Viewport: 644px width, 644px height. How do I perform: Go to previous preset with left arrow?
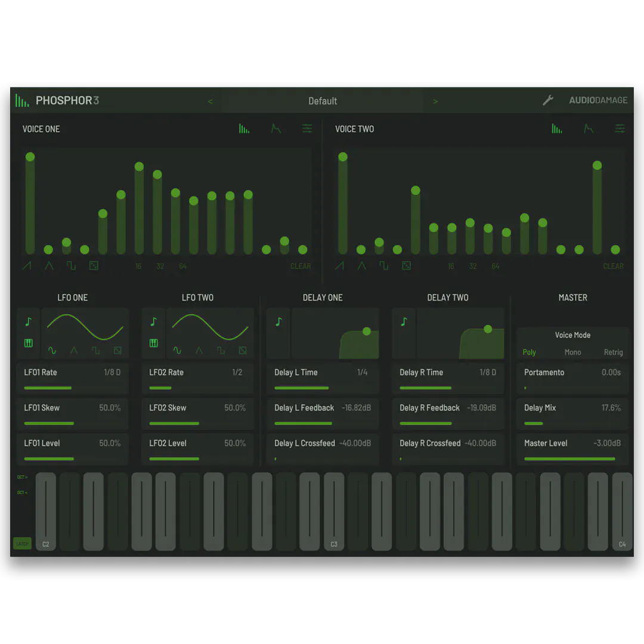[x=210, y=101]
